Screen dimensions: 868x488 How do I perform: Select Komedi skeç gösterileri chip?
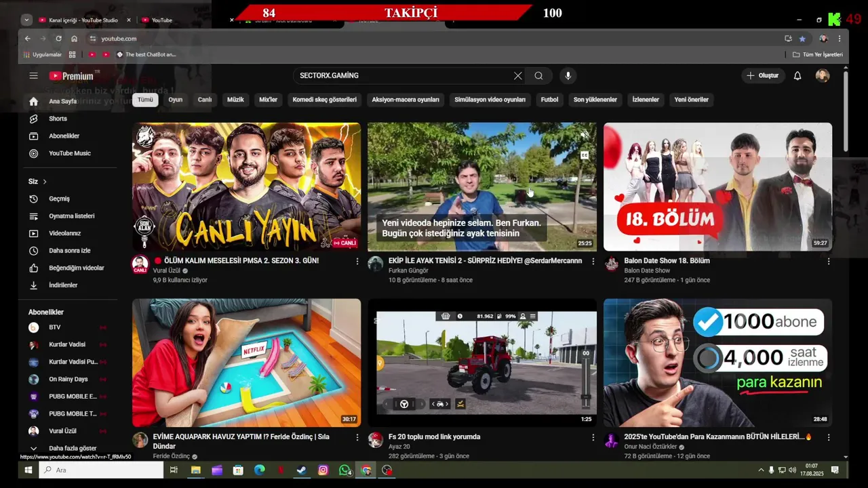click(325, 100)
